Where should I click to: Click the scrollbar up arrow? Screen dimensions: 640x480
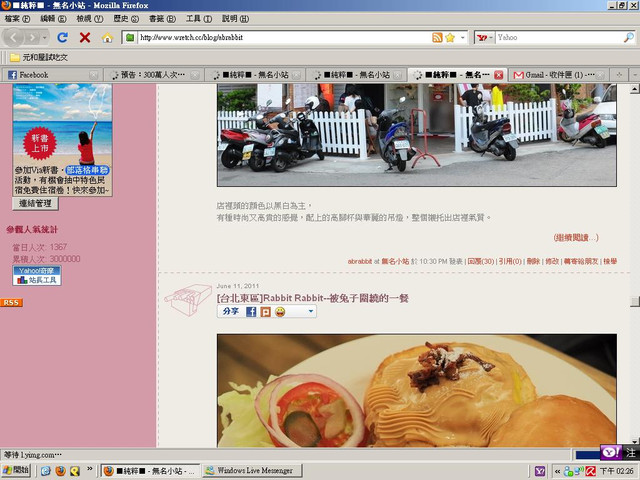(635, 89)
